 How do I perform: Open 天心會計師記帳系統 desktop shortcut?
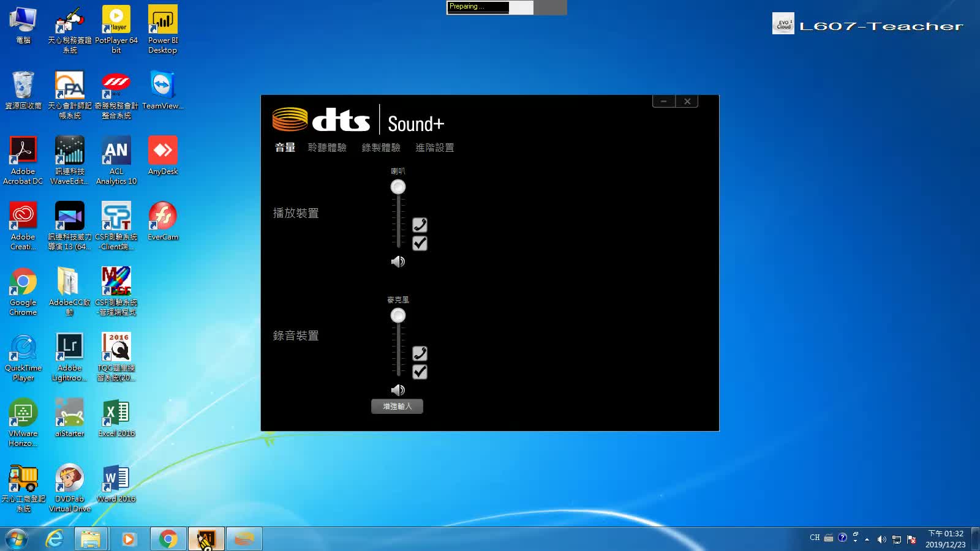tap(70, 95)
